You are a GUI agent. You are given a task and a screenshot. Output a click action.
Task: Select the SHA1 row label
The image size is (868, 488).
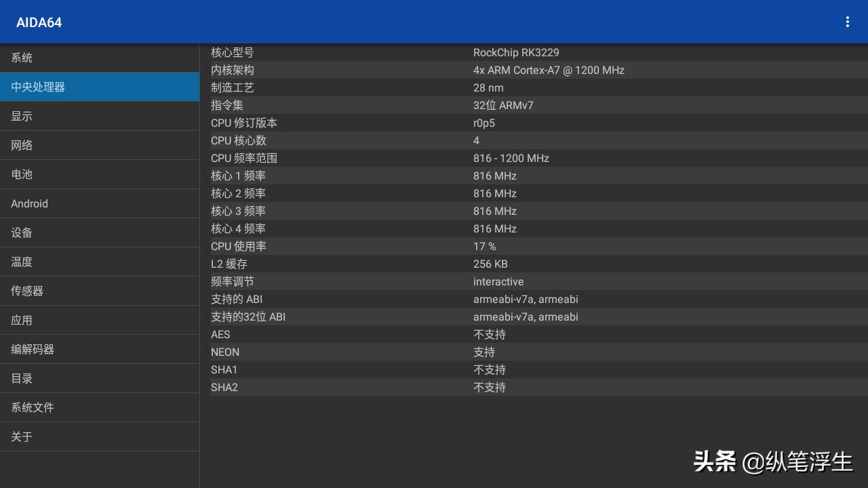click(224, 369)
